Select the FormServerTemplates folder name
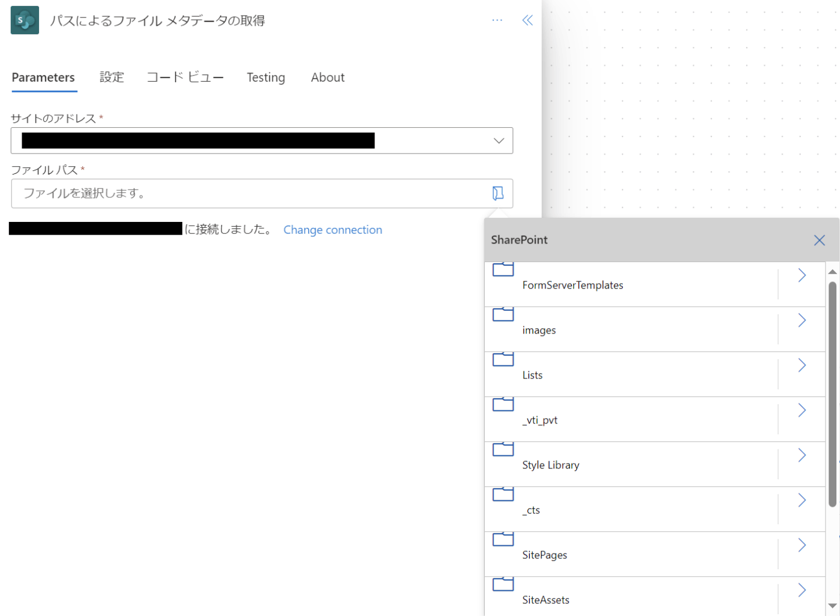 tap(572, 285)
